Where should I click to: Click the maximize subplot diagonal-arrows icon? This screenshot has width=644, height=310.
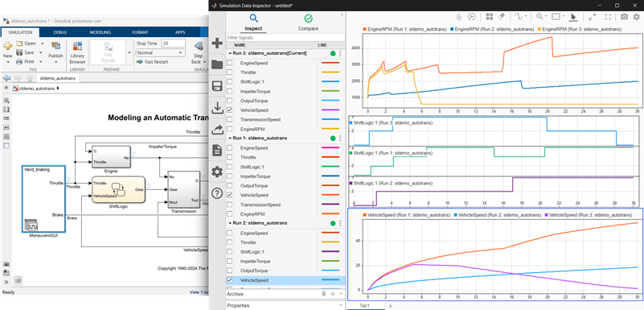click(x=592, y=16)
